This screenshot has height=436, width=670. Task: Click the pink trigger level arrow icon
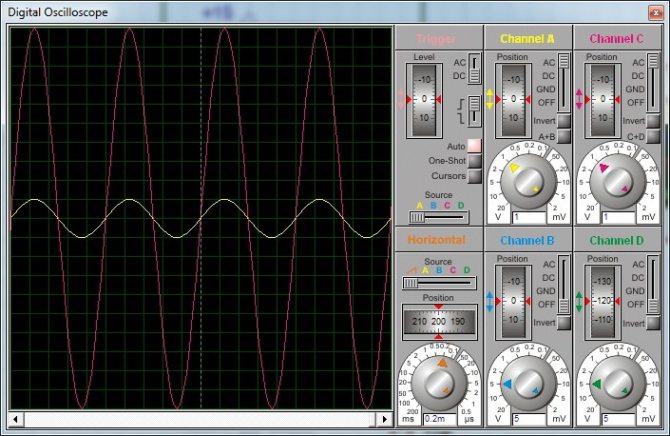[x=401, y=99]
